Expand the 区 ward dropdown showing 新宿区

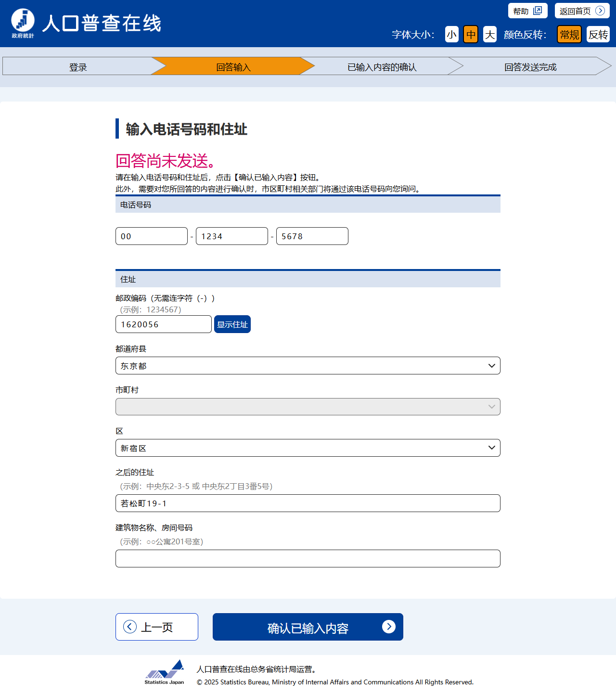pos(308,448)
